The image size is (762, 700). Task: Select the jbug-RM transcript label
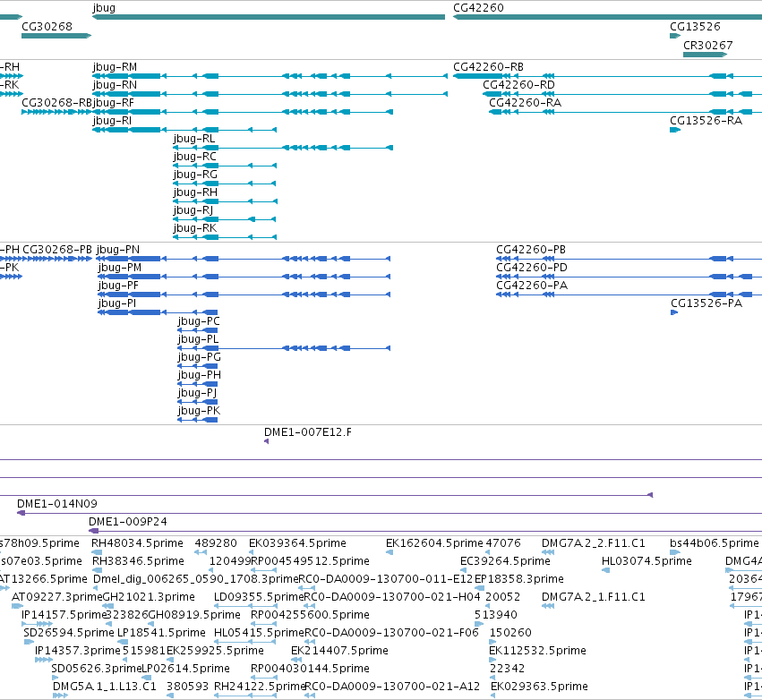tap(115, 67)
